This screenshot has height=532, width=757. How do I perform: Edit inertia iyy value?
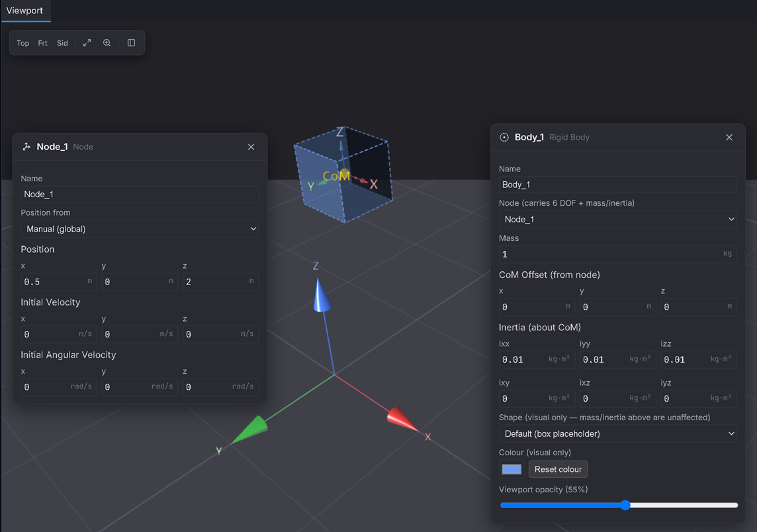coord(617,359)
